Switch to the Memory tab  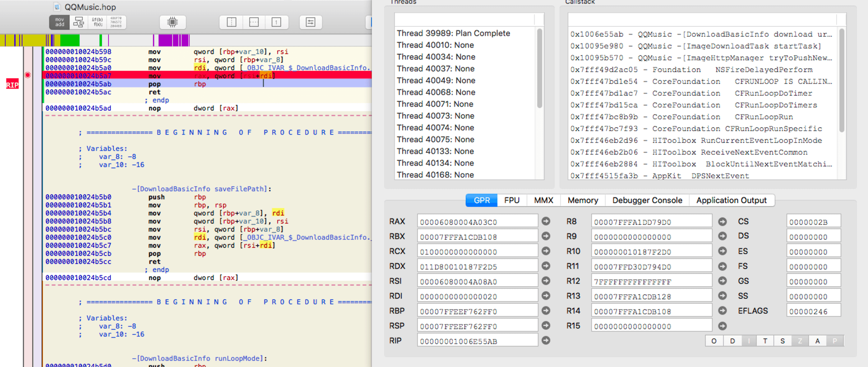[583, 200]
